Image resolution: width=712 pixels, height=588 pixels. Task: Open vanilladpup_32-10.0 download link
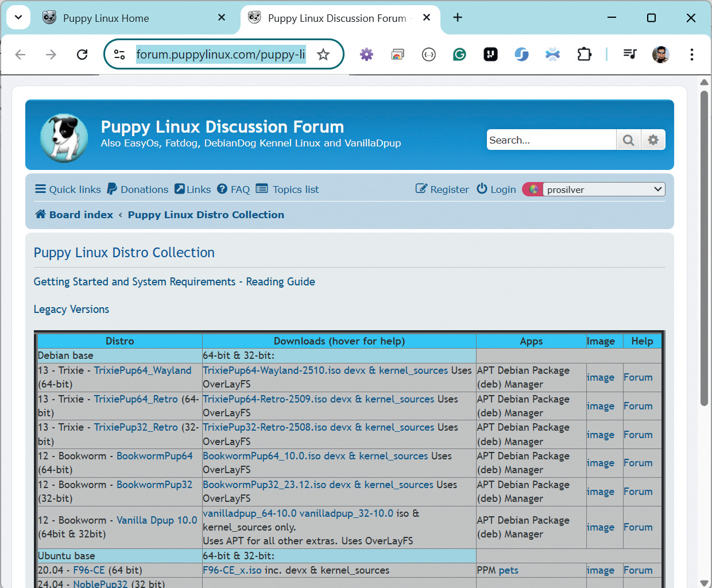click(x=346, y=513)
